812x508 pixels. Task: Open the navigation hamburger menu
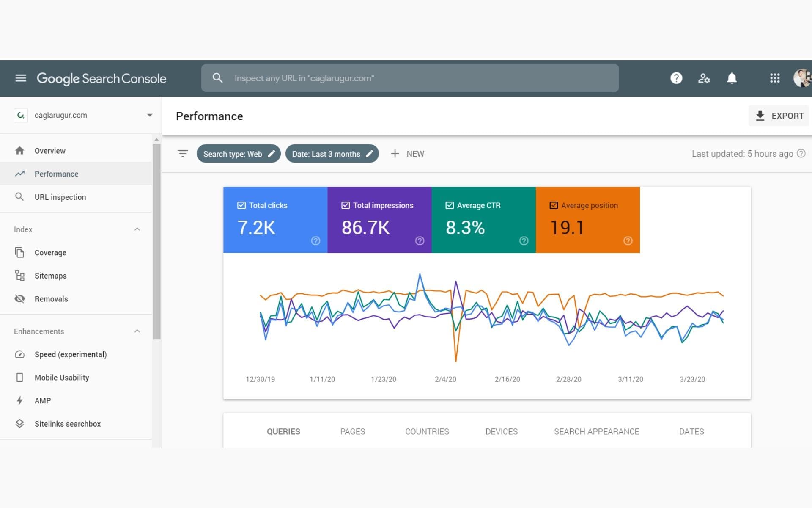click(x=21, y=78)
